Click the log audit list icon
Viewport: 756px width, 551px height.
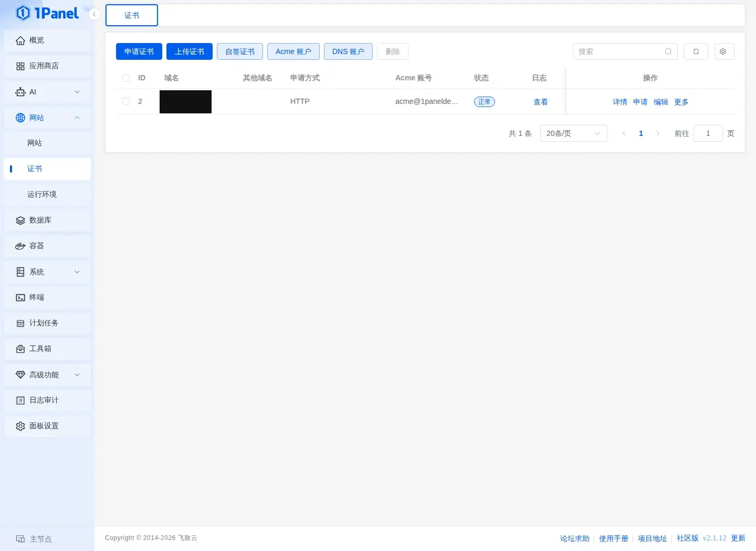coord(20,400)
